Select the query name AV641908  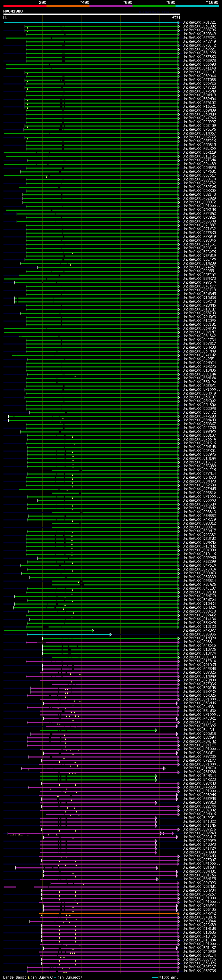13,11
